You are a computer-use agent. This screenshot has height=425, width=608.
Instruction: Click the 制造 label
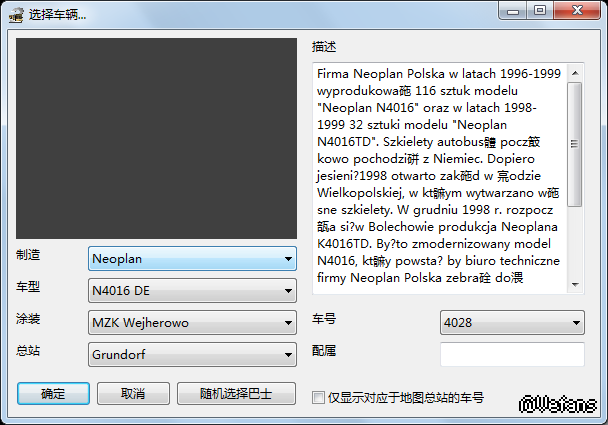(x=28, y=255)
